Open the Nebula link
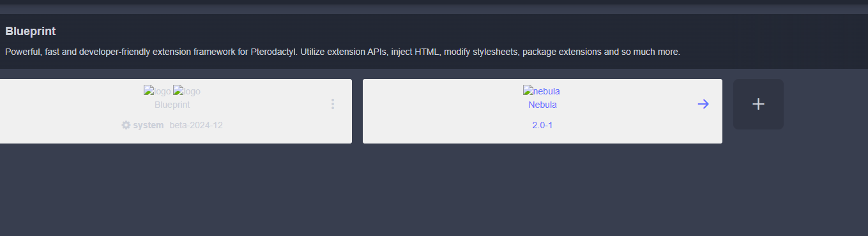Viewport: 868px width, 236px height. click(x=542, y=105)
